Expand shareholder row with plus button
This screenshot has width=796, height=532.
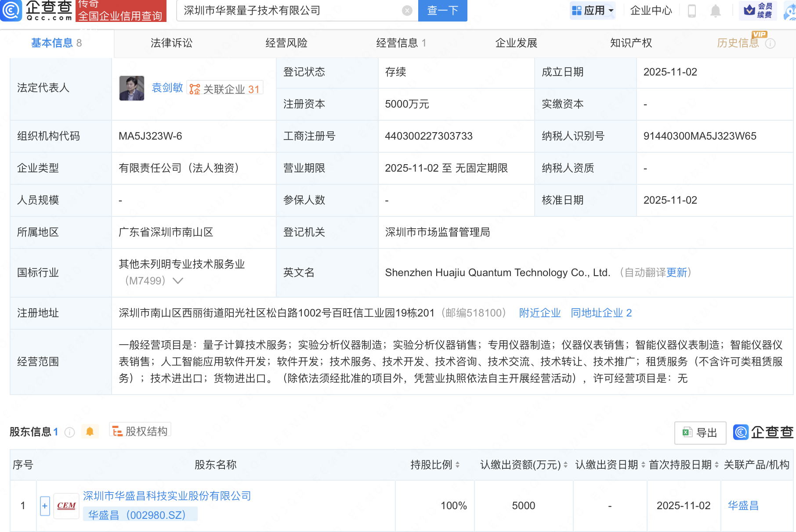pyautogui.click(x=45, y=506)
